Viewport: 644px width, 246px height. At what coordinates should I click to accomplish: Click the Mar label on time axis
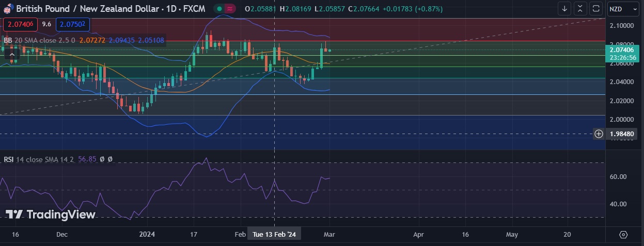coord(329,234)
